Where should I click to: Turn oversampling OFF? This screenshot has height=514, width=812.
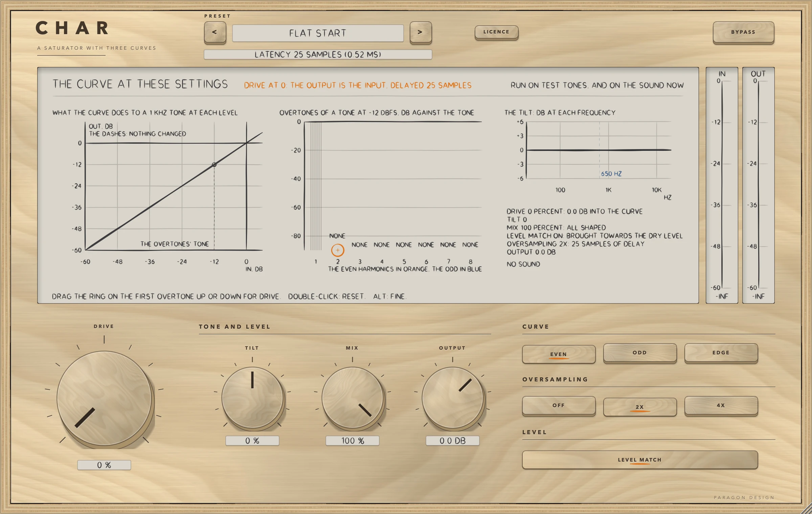coord(559,406)
